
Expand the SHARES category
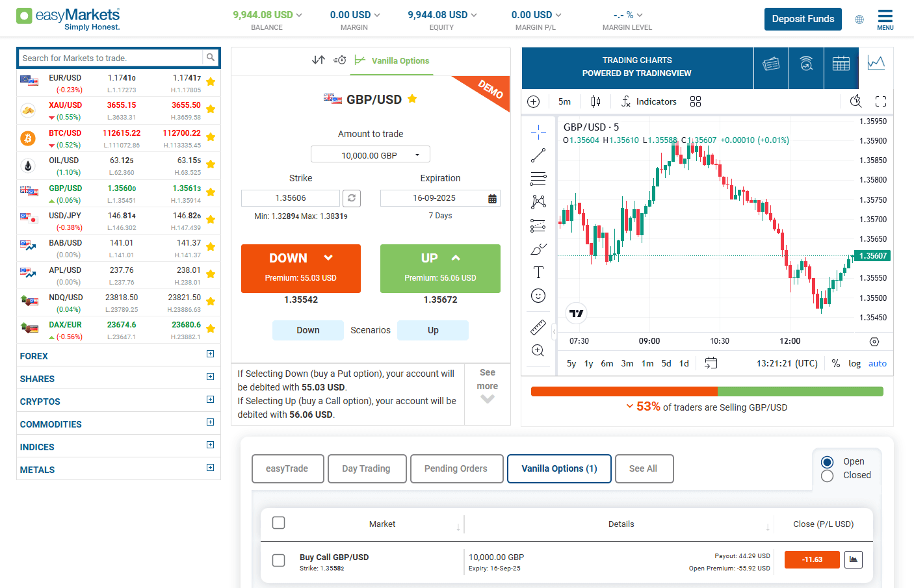[x=210, y=377]
